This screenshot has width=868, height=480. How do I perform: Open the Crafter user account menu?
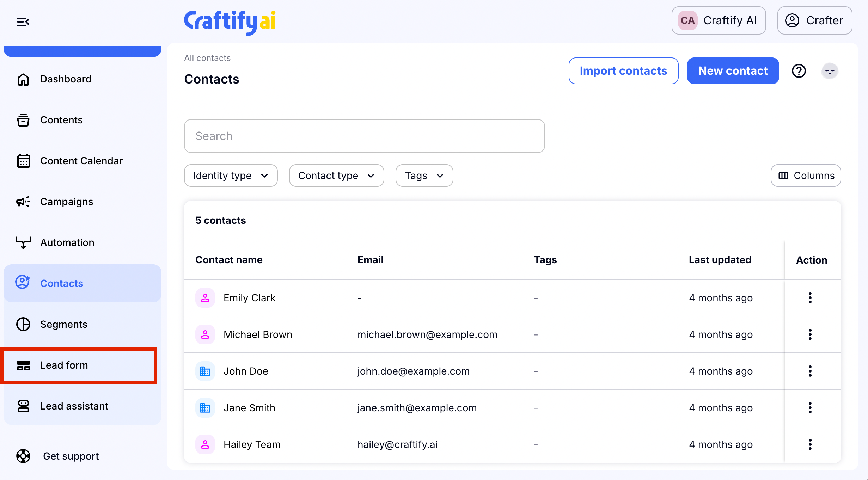coord(814,20)
